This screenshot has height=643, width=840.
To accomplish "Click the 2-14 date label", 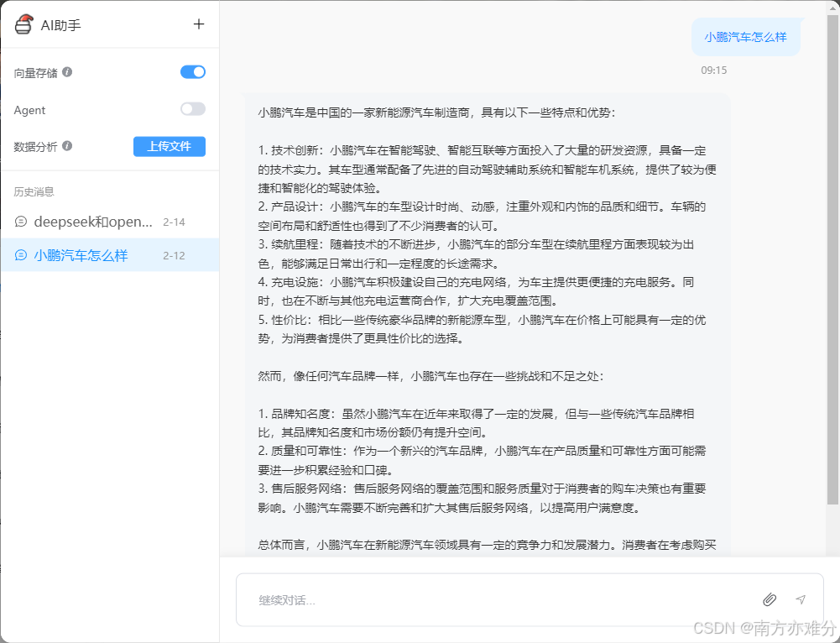I will point(174,222).
